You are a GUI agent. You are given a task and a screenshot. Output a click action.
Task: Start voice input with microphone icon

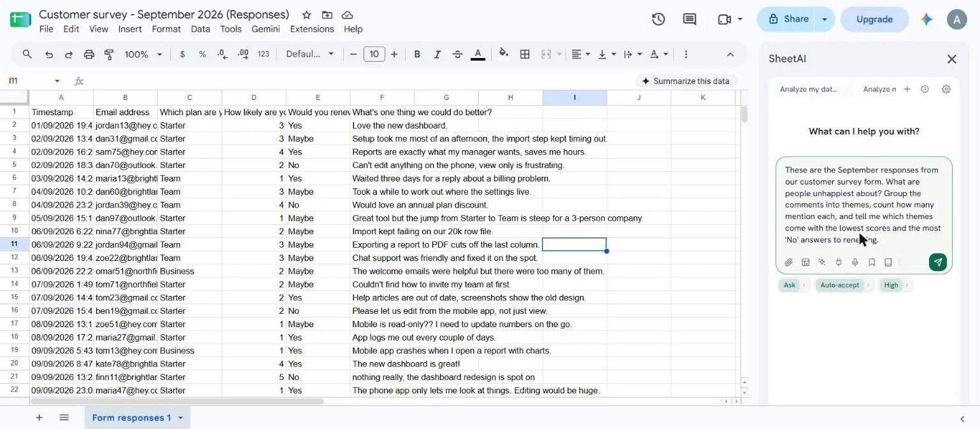tap(855, 262)
